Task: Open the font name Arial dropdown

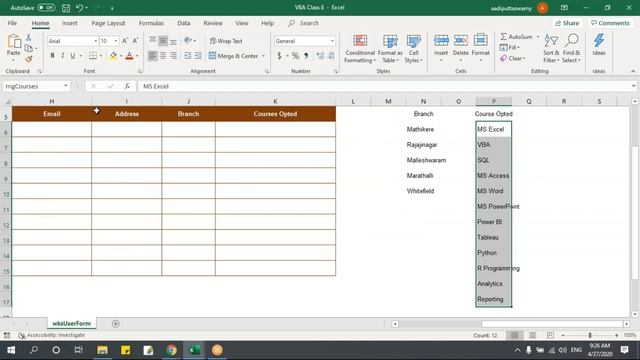Action: click(96, 41)
